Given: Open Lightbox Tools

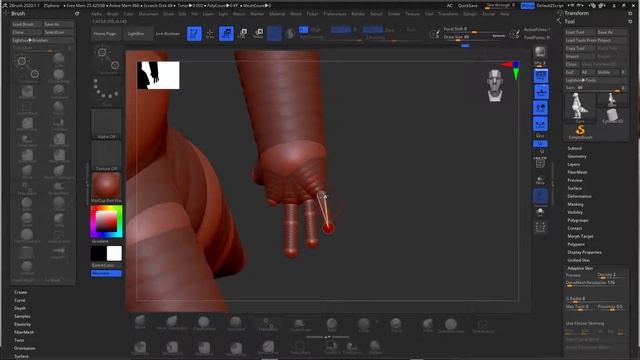Looking at the screenshot, I should [597, 80].
